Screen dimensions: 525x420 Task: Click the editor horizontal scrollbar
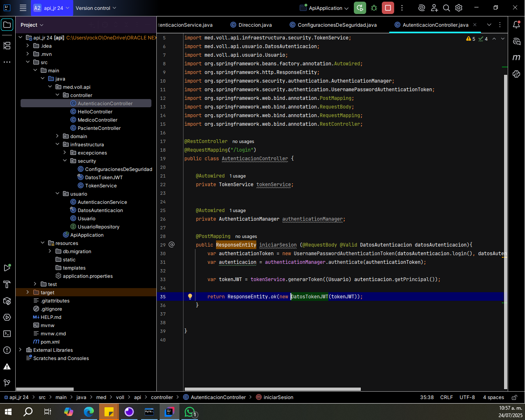coord(273,389)
